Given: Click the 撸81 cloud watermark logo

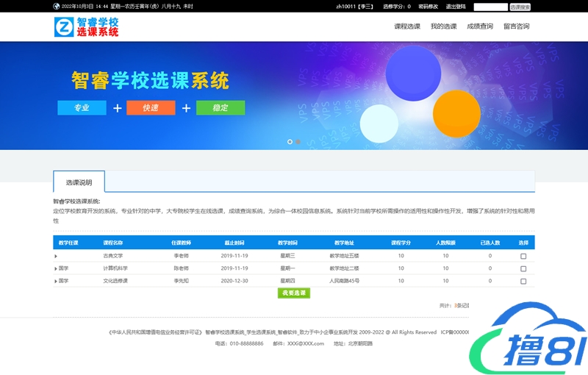Looking at the screenshot, I should [x=529, y=342].
